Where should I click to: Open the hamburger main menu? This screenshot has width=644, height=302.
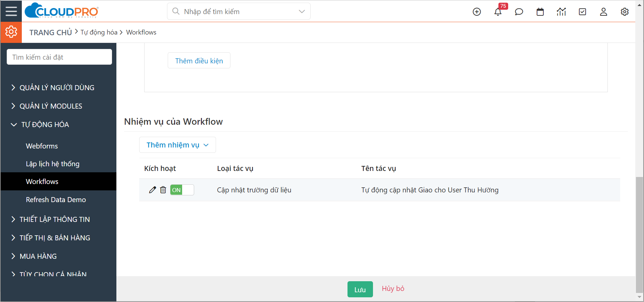tap(11, 11)
